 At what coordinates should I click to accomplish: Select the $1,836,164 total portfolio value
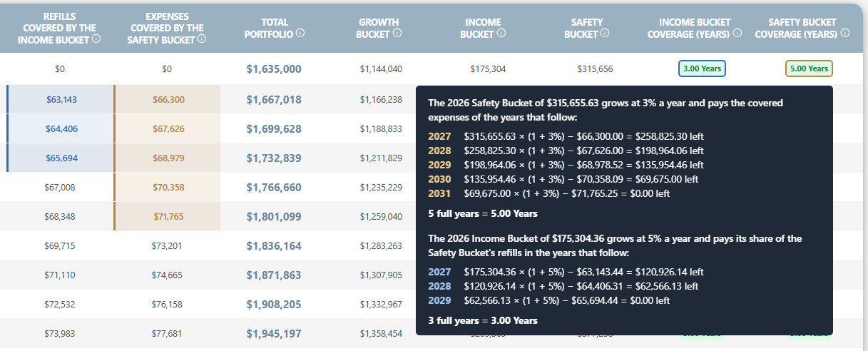[x=274, y=245]
